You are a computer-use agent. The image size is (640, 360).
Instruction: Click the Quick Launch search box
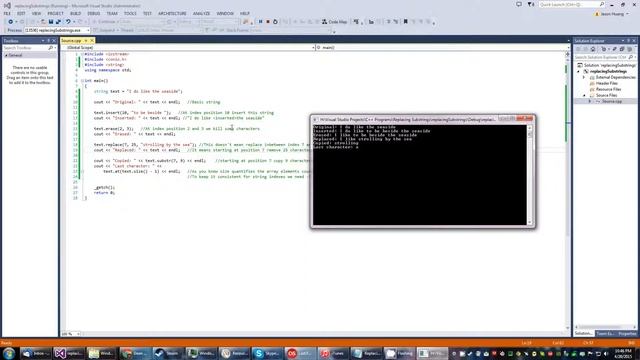point(571,4)
